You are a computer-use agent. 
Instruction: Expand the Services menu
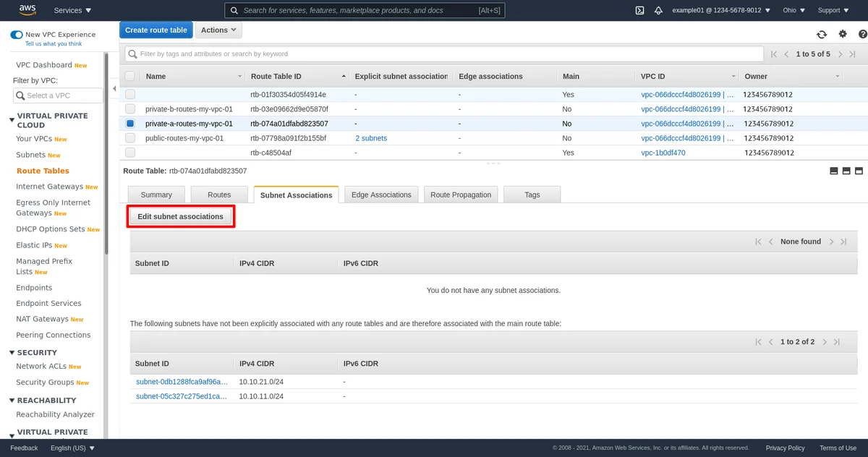pos(72,10)
